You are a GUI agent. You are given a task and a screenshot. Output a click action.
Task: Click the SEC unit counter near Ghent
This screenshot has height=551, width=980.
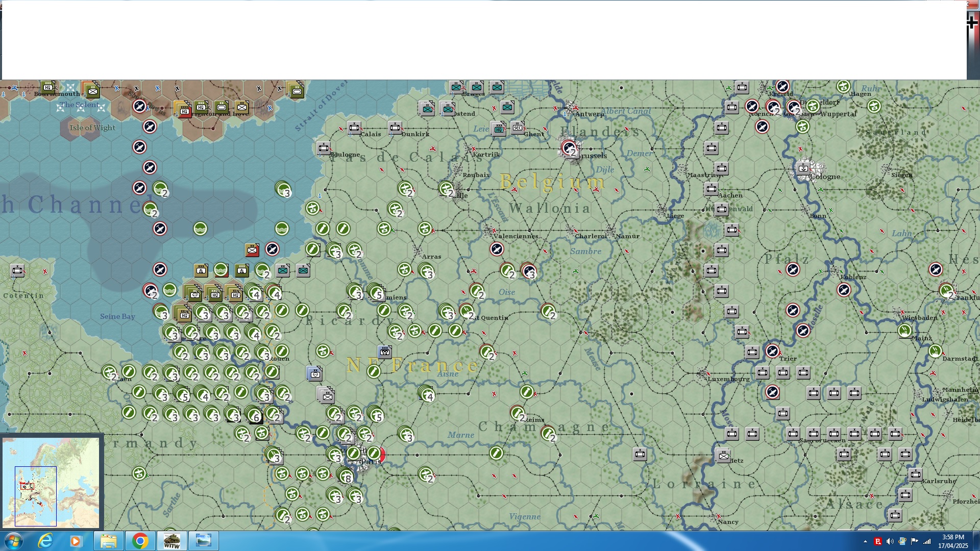tap(518, 128)
